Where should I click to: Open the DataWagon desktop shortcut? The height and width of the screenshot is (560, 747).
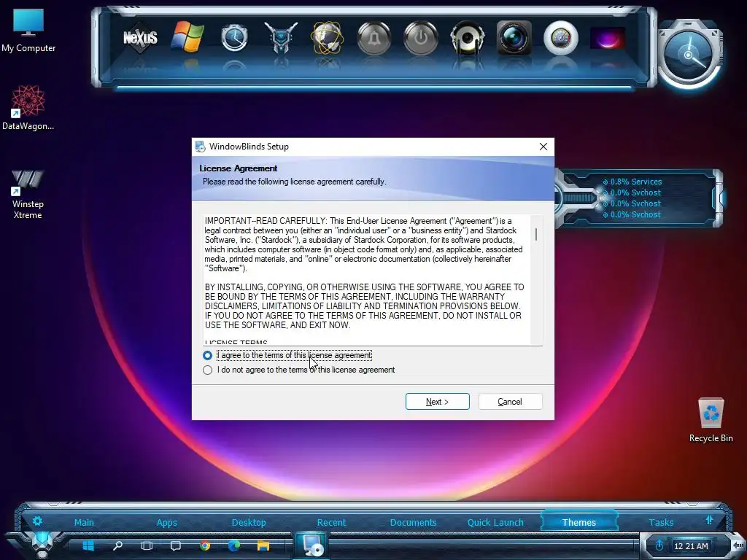(28, 108)
